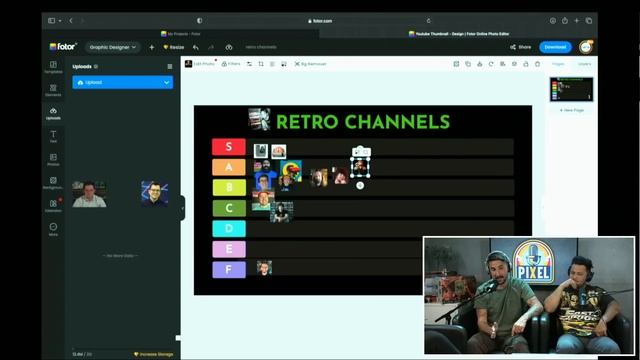Viewport: 640px width, 360px height.
Task: Click Increase Storage link
Action: (153, 354)
